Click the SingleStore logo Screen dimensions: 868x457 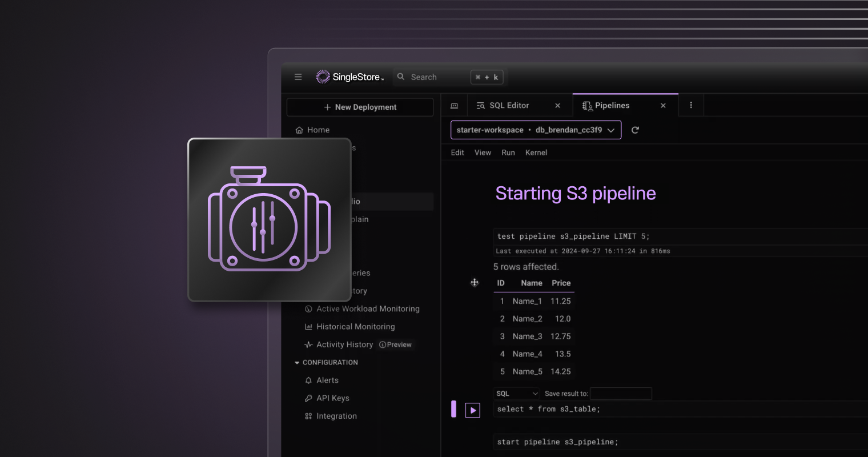(323, 76)
